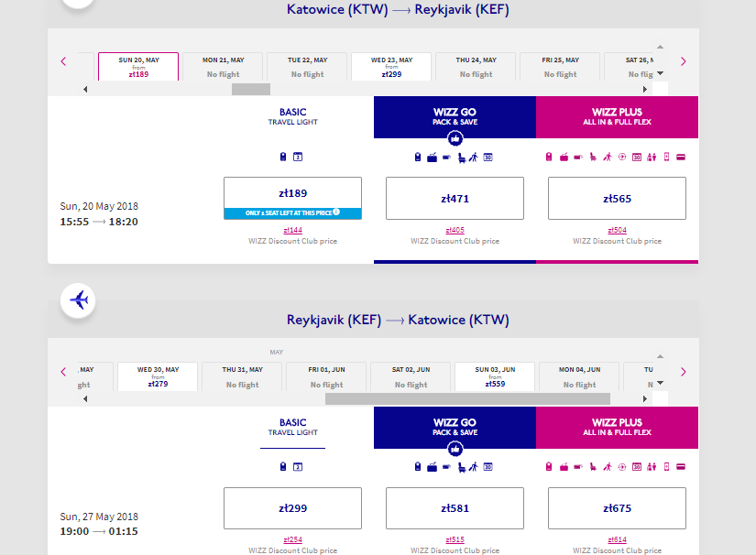Click the first bag icon in return WIZZ GO row
Image resolution: width=756 pixels, height=555 pixels.
tap(417, 466)
